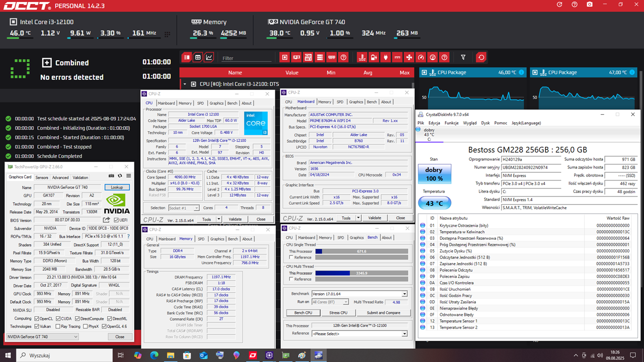Open Benchmark version 17.01.64 dropdown
Viewport: 644px width, 362px height.
359,294
